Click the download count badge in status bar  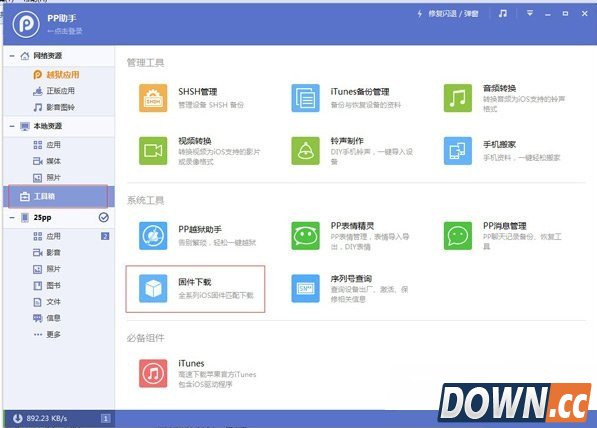click(x=105, y=418)
